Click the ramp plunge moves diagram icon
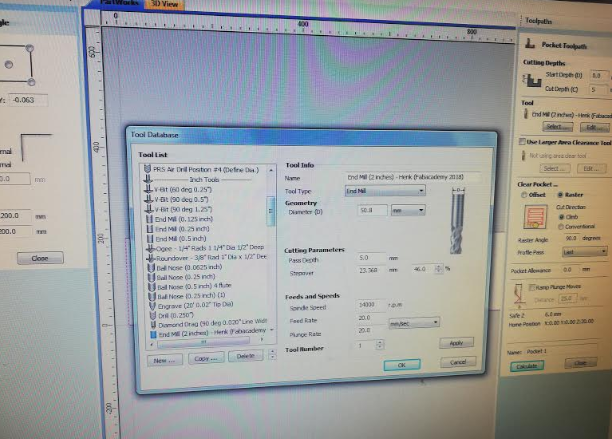 point(519,295)
